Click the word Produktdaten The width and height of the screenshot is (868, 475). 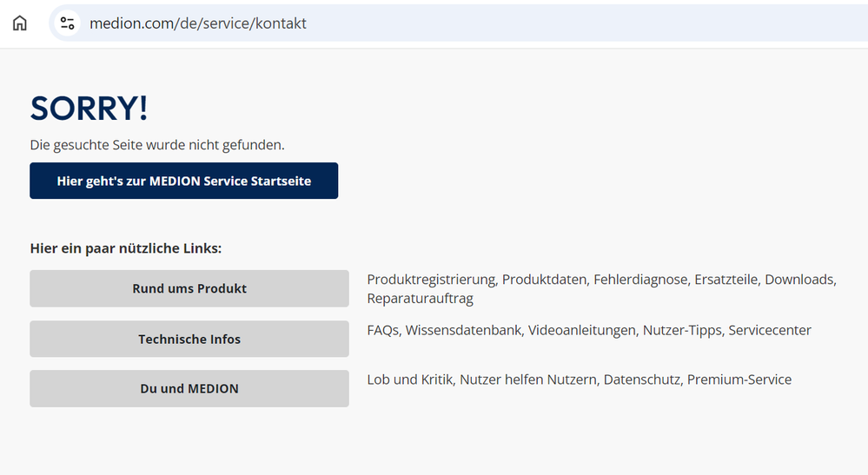545,280
